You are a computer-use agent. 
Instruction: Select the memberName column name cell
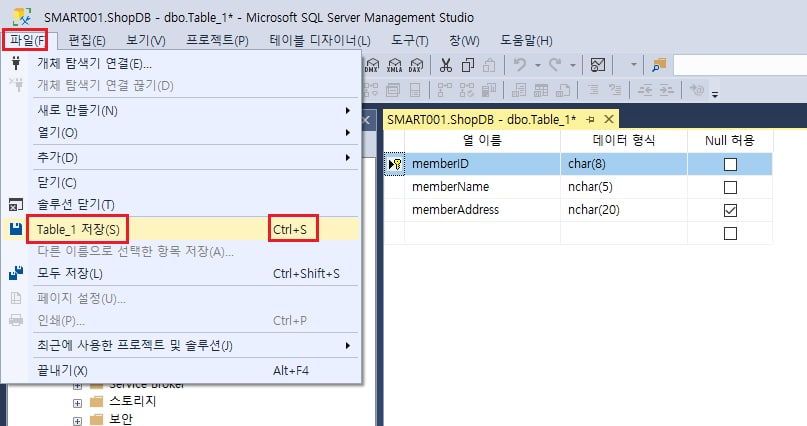482,187
